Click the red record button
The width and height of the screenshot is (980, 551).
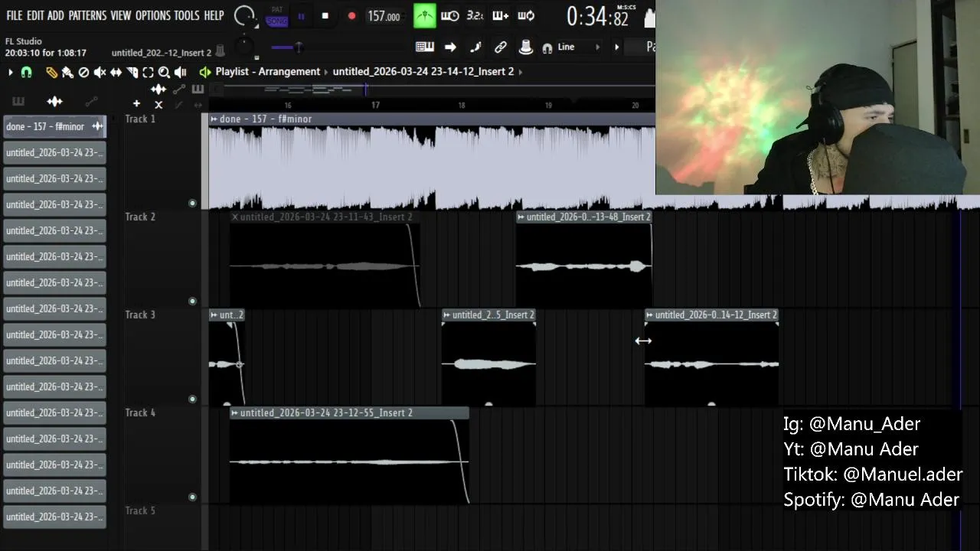pyautogui.click(x=351, y=16)
